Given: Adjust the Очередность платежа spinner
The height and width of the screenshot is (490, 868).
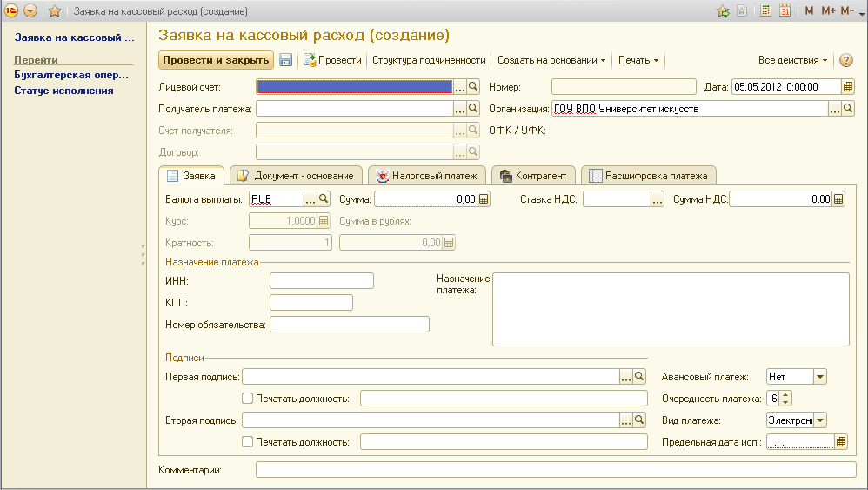Looking at the screenshot, I should [786, 399].
